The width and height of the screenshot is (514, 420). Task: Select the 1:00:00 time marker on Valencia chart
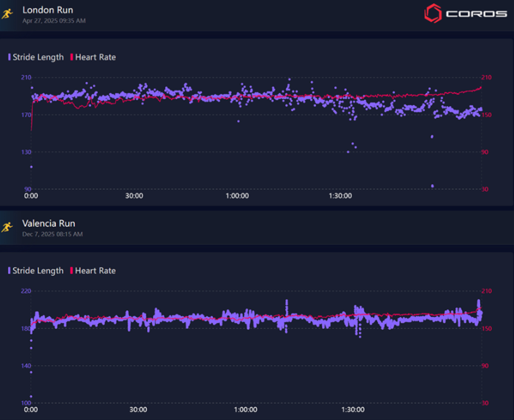coord(245,410)
